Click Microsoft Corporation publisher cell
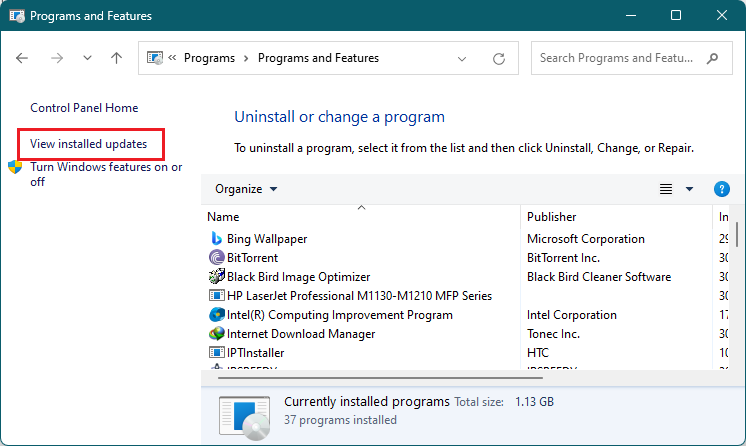746x446 pixels. pyautogui.click(x=586, y=239)
